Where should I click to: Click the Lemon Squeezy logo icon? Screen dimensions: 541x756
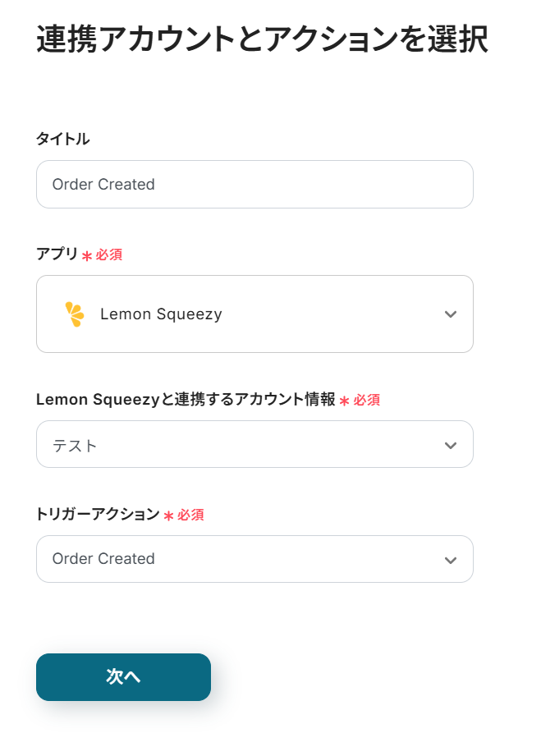pyautogui.click(x=75, y=314)
